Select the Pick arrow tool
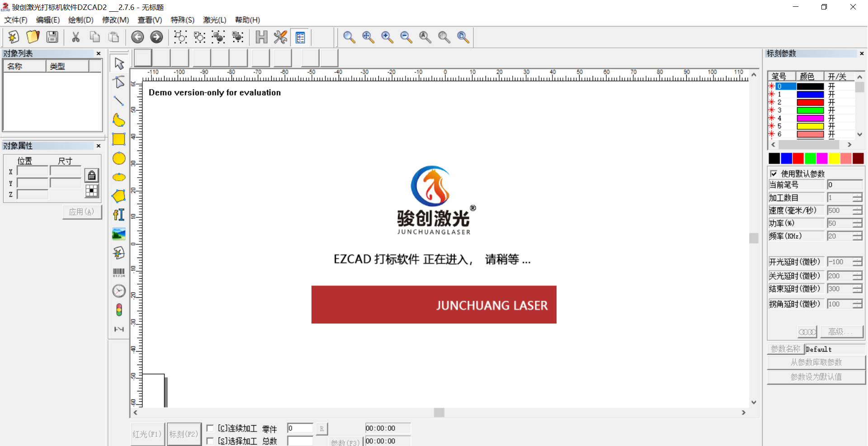This screenshot has width=868, height=446. pyautogui.click(x=119, y=63)
